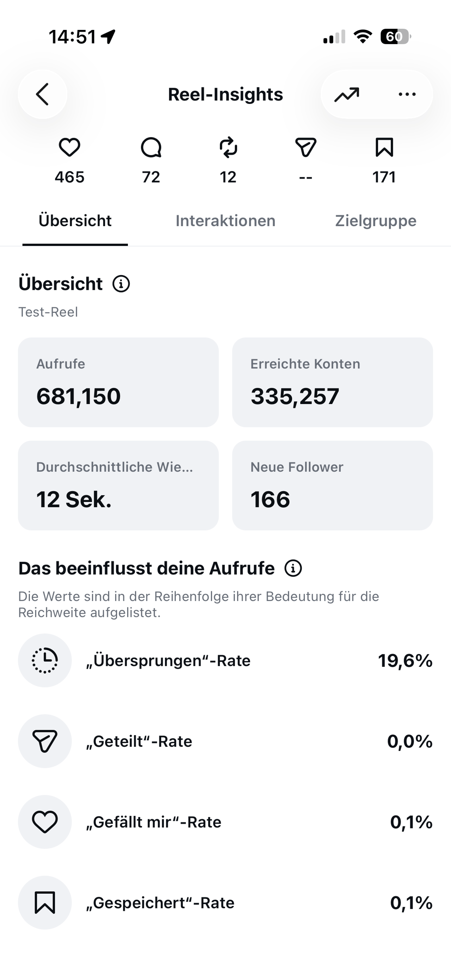Select the „Gespeichert“-Rate row
451x980 pixels.
(x=225, y=903)
